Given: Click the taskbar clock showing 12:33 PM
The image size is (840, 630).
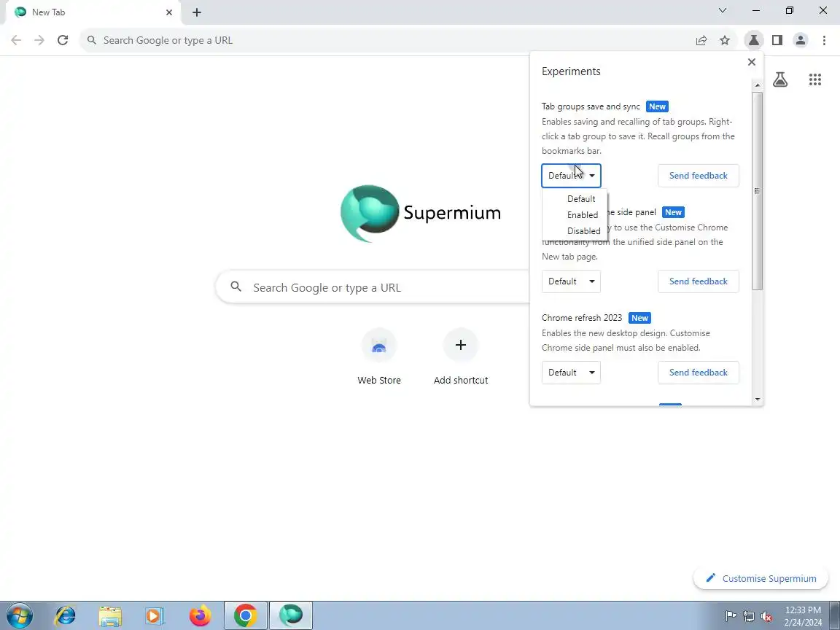Looking at the screenshot, I should click(803, 616).
